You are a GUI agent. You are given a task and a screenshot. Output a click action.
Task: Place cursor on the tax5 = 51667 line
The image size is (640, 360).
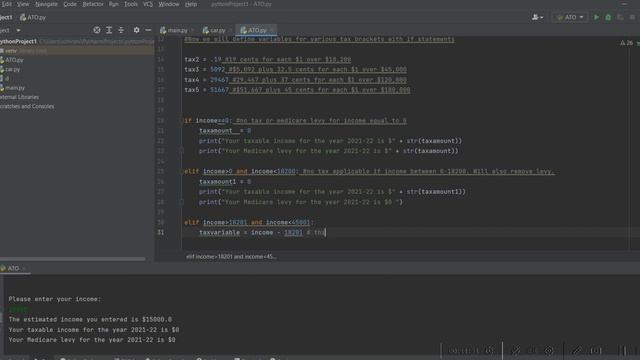click(297, 90)
